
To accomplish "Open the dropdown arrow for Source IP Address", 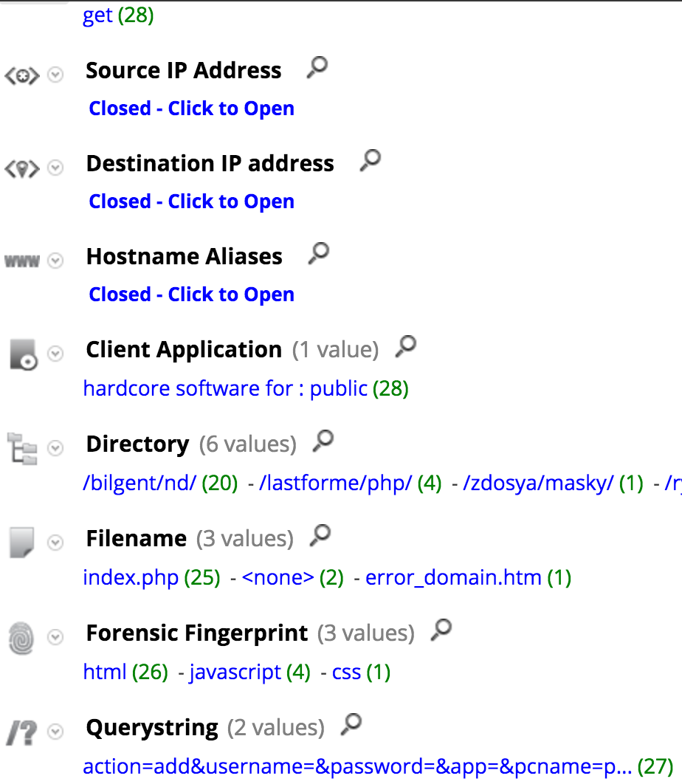I will coord(55,75).
